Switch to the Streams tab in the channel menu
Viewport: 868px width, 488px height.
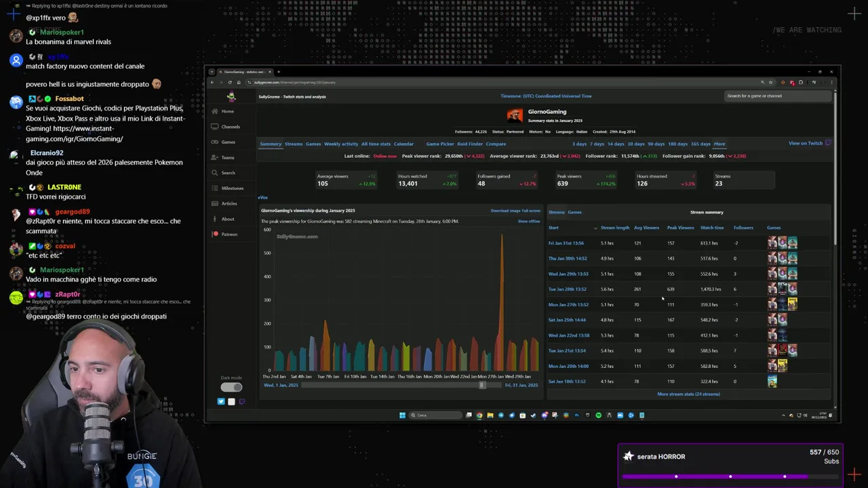(294, 144)
